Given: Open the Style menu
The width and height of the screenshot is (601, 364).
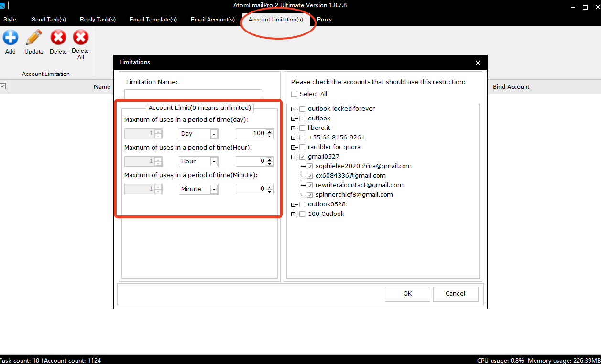Looking at the screenshot, I should (x=10, y=20).
